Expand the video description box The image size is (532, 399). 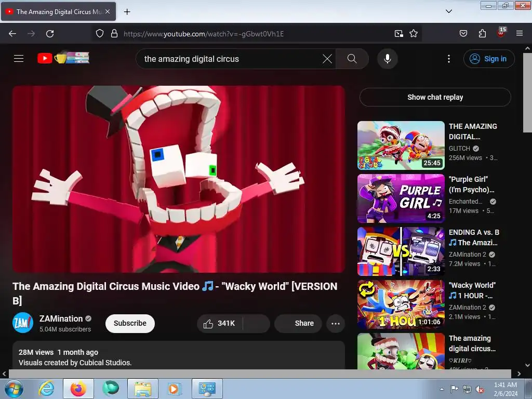pos(179,355)
